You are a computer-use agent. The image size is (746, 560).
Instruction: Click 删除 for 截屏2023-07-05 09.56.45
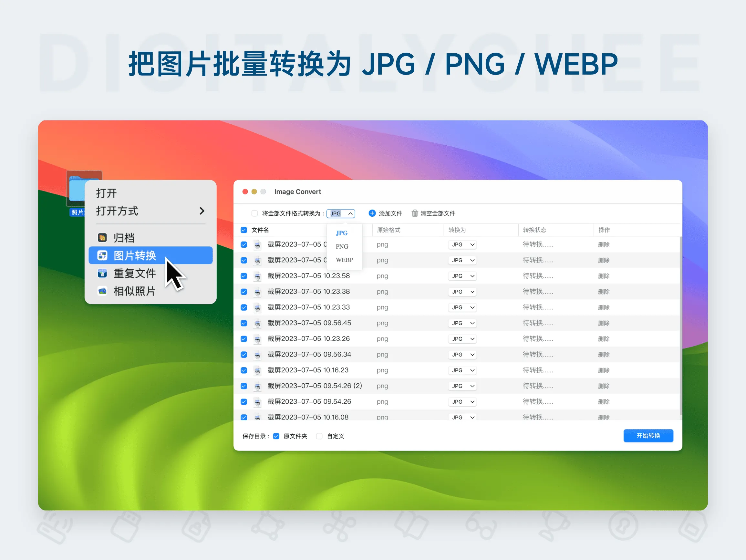coord(604,323)
